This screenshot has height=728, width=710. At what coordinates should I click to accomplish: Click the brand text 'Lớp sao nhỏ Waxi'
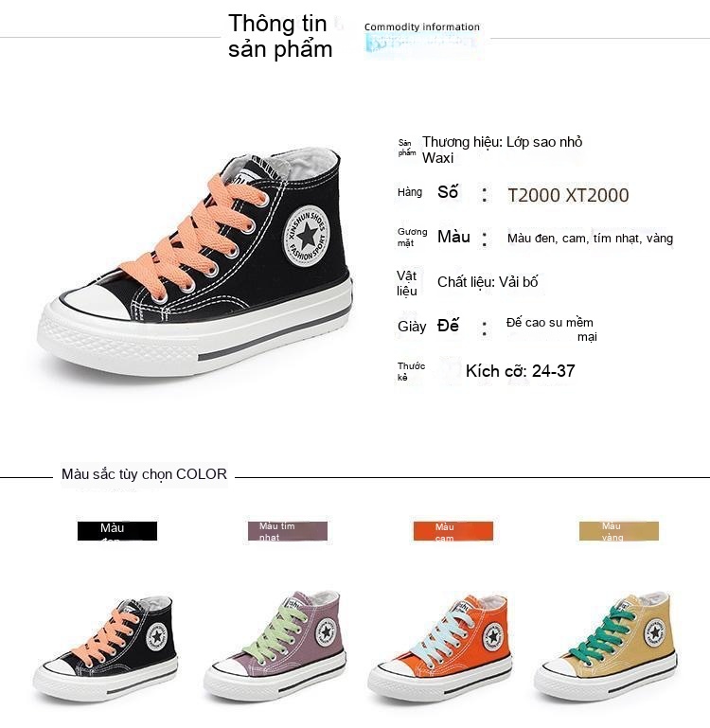[502, 150]
